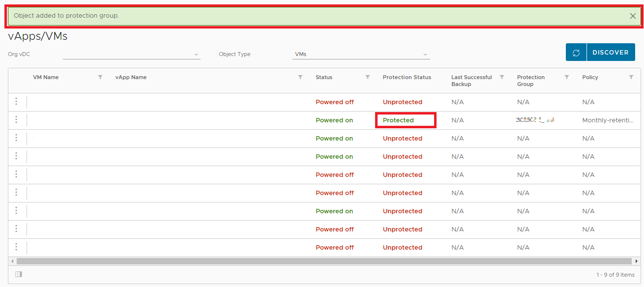Open the actions menu for the last row
Viewport: 644px width, 287px height.
16,247
